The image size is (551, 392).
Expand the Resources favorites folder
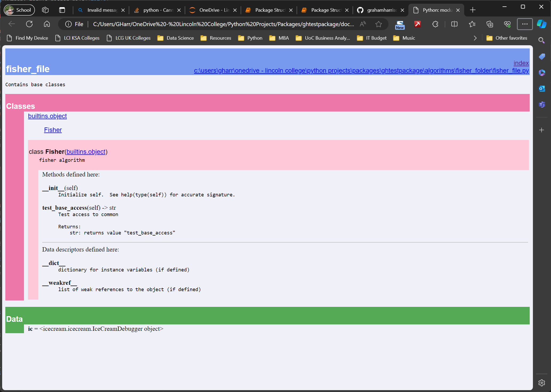216,38
